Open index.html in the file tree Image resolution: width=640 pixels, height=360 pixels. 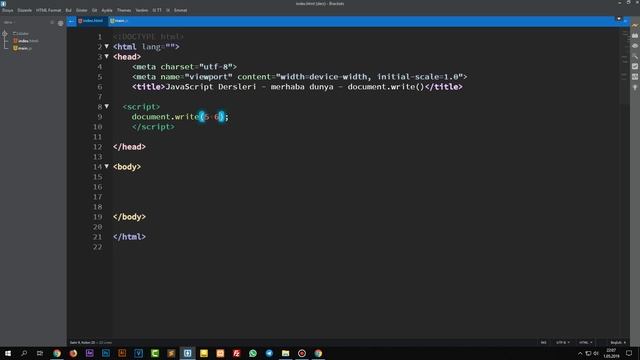26,41
